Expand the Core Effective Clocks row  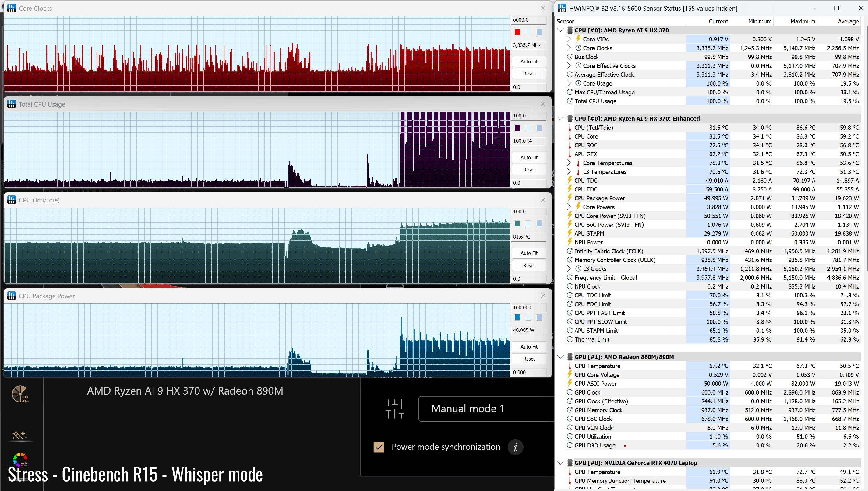(569, 65)
